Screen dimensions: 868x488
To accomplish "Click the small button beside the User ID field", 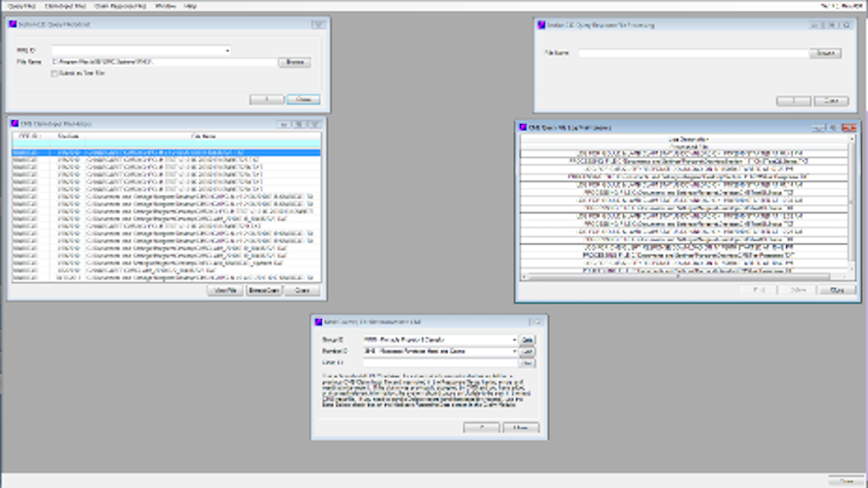I will click(527, 363).
